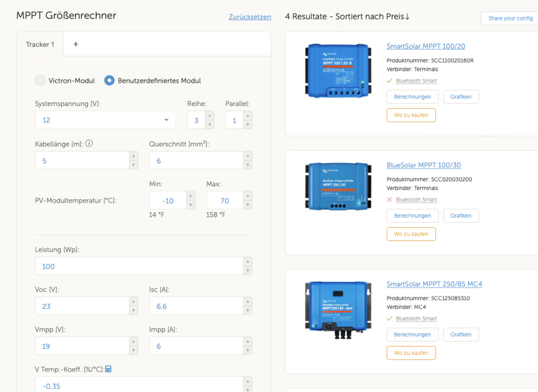
Task: Click the V Temp.-Koeff. field showing -0,35
Action: (139, 385)
